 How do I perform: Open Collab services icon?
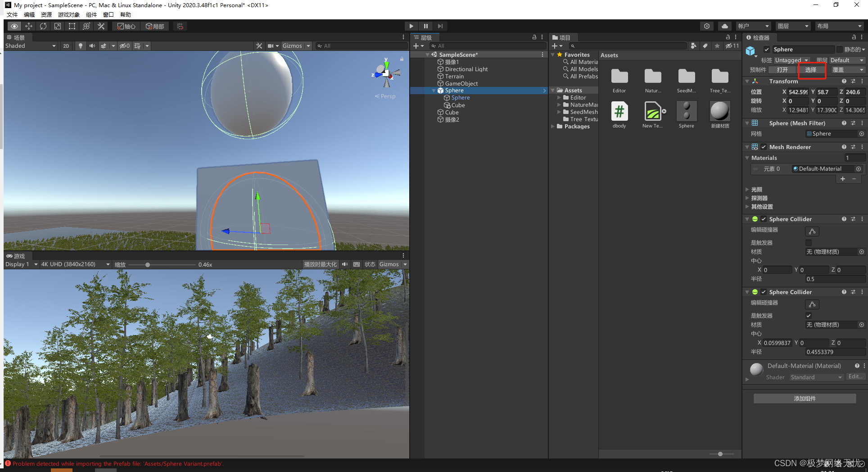pos(707,26)
